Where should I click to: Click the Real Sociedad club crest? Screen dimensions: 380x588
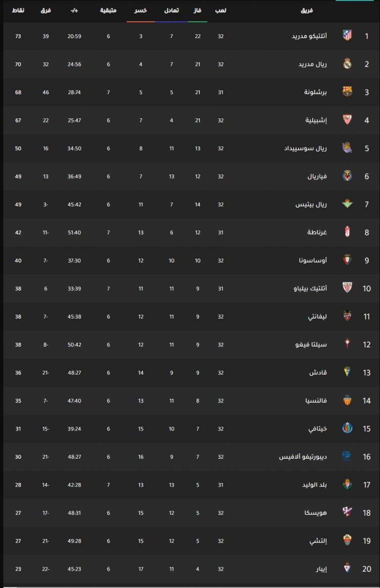(347, 148)
